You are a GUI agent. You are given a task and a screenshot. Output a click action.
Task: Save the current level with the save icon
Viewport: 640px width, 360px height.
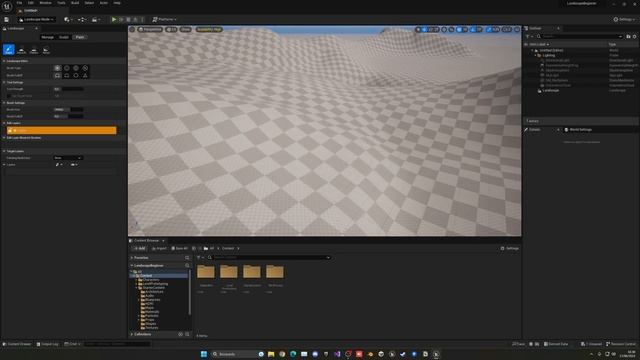7,19
